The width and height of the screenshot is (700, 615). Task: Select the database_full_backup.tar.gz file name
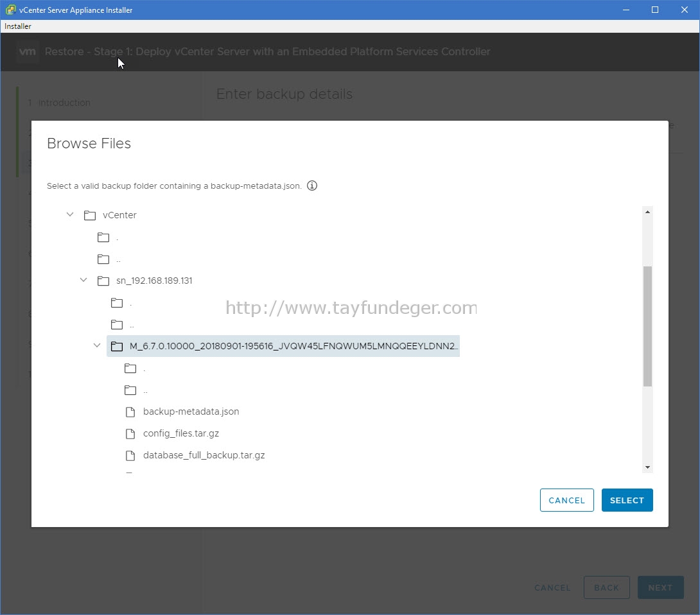204,455
